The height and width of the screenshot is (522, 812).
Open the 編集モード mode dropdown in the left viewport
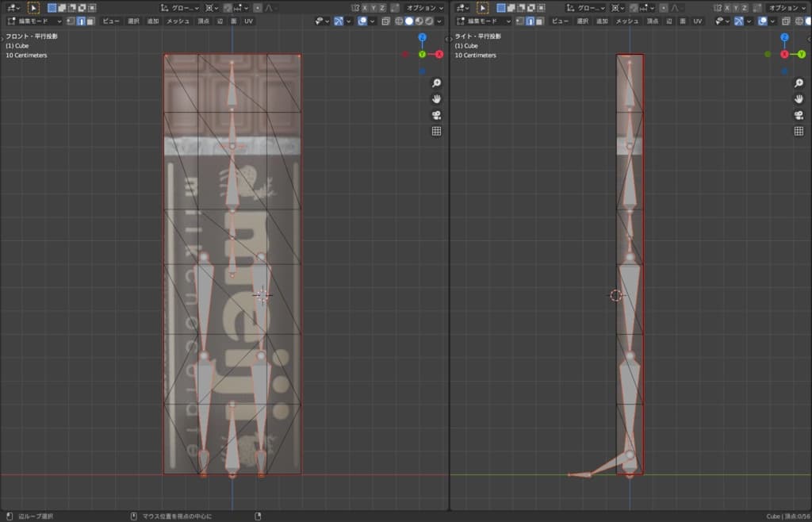35,21
